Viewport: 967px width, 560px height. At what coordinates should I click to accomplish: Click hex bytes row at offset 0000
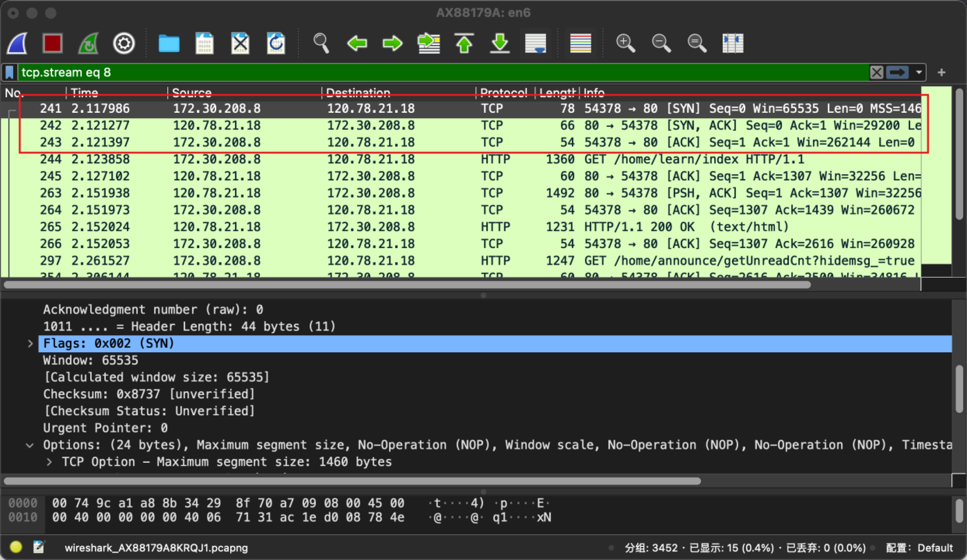pos(228,503)
